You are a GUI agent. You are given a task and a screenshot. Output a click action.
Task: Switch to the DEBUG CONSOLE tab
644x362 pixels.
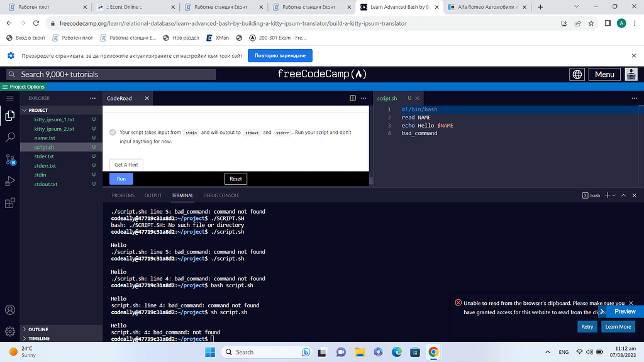pos(221,195)
